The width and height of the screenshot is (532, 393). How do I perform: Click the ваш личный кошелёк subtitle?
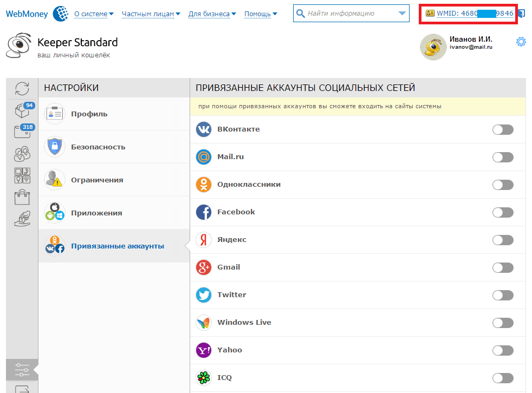point(74,55)
